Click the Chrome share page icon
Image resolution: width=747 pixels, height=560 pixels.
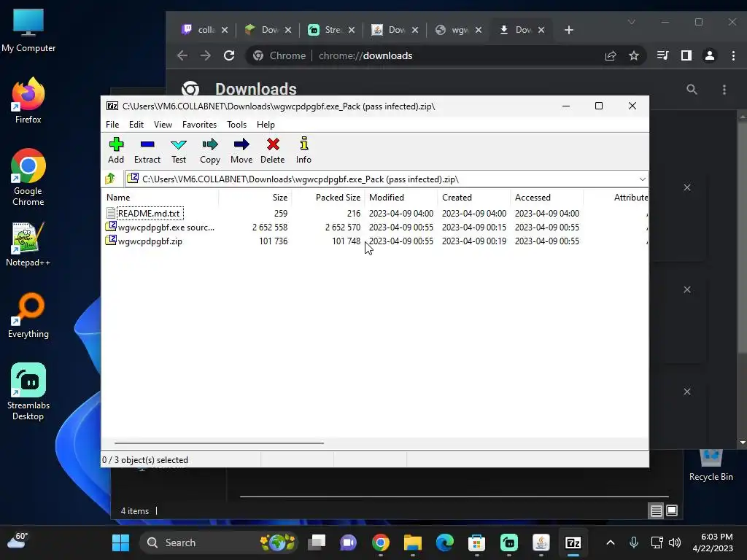click(x=611, y=55)
